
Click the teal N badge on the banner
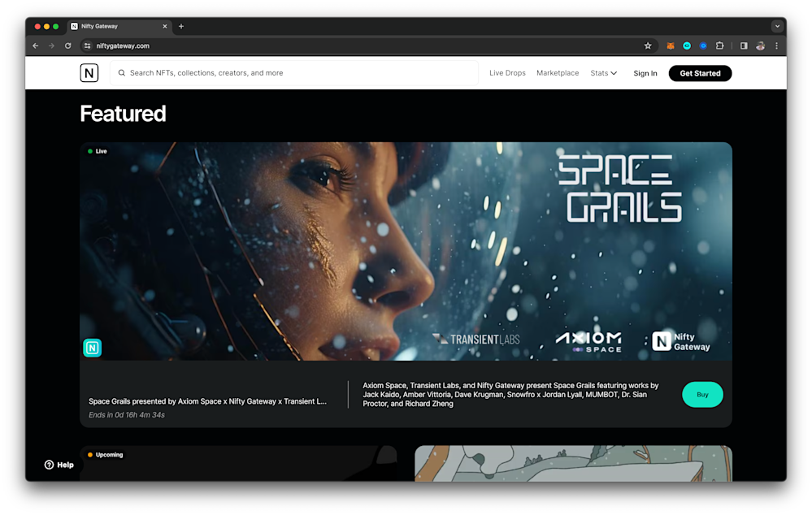(x=92, y=348)
